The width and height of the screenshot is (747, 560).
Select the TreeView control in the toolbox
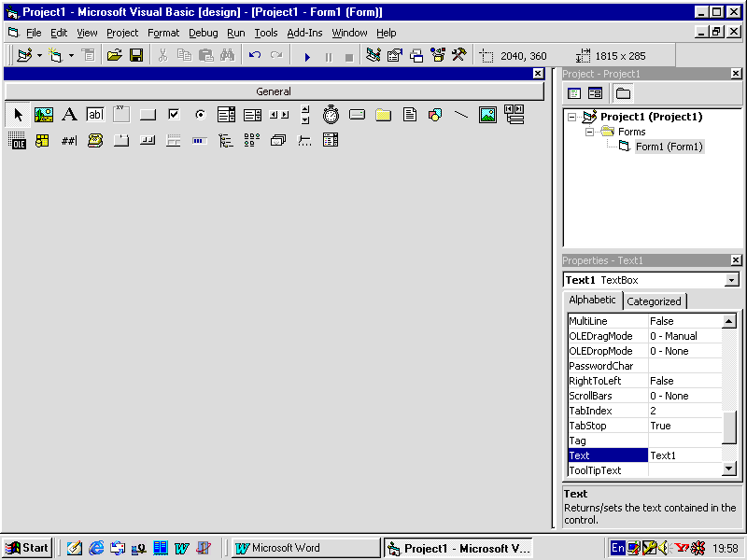(226, 141)
